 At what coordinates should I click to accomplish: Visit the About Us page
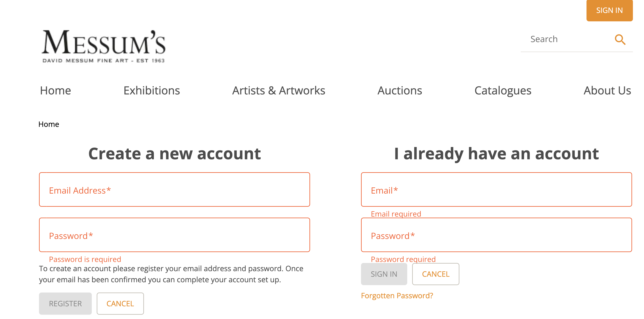607,91
